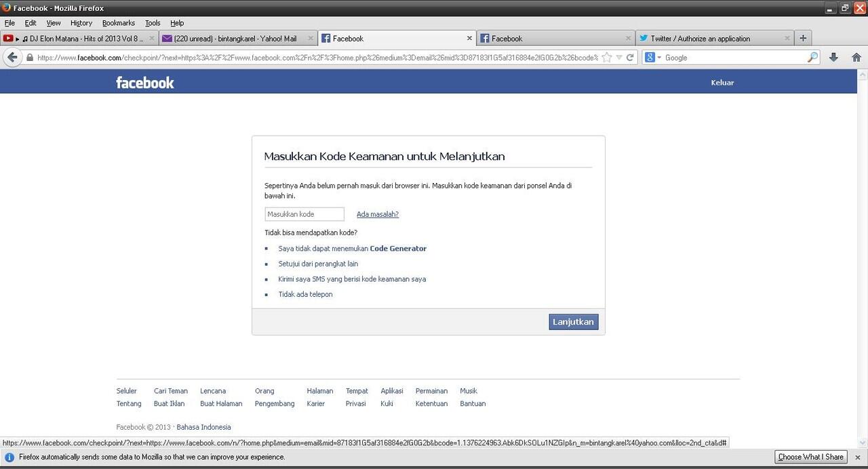Open the Help menu
Screen dimensions: 868x469
coord(177,23)
